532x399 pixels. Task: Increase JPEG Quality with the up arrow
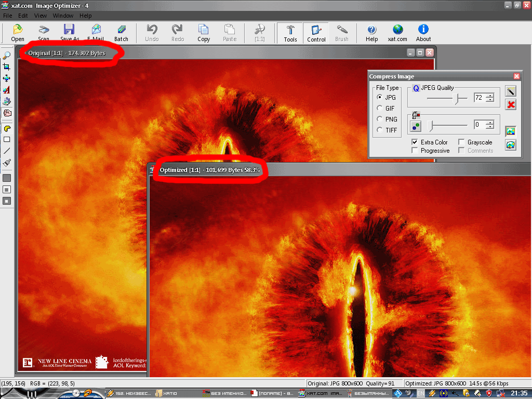pos(490,96)
